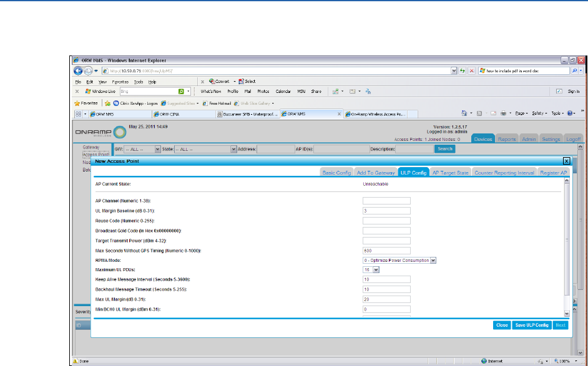This screenshot has width=588, height=366.
Task: Open the Favorites star button
Action: point(86,103)
